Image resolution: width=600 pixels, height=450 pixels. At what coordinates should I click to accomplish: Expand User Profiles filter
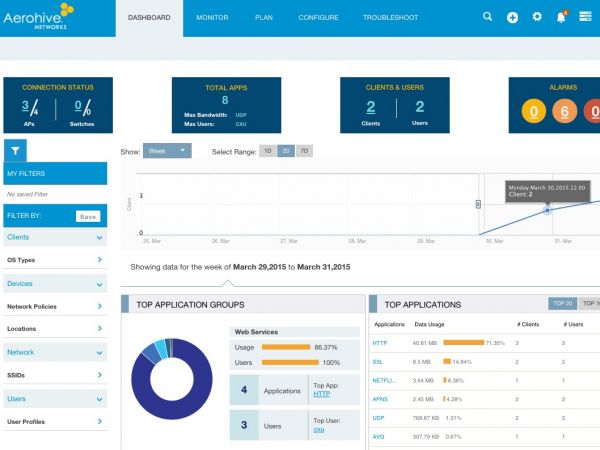(55, 422)
